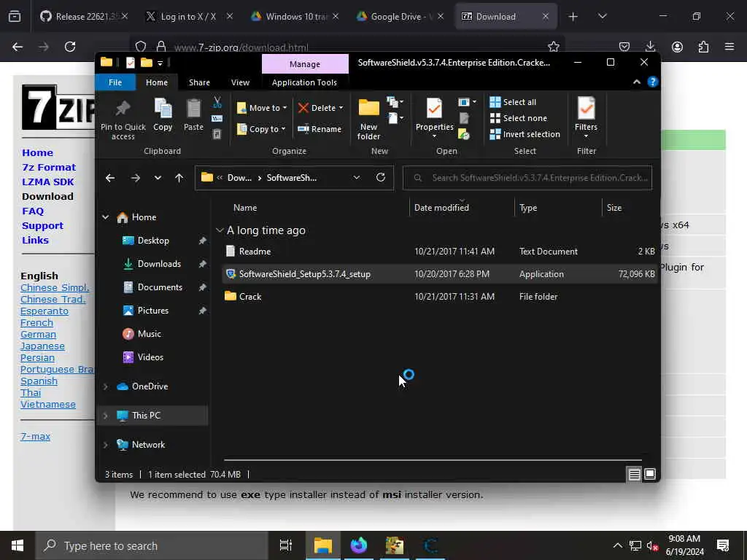Click the History icon in Open group
Image resolution: width=747 pixels, height=560 pixels.
pyautogui.click(x=464, y=134)
